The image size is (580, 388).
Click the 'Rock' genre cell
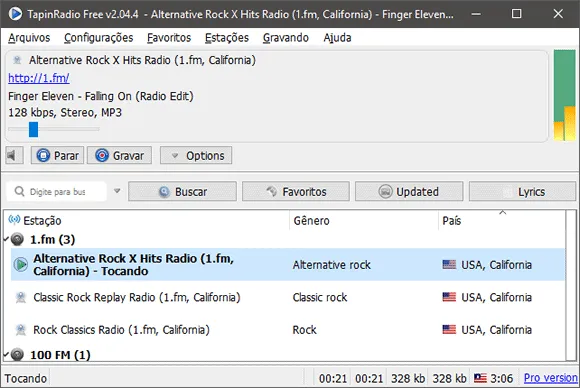[304, 330]
